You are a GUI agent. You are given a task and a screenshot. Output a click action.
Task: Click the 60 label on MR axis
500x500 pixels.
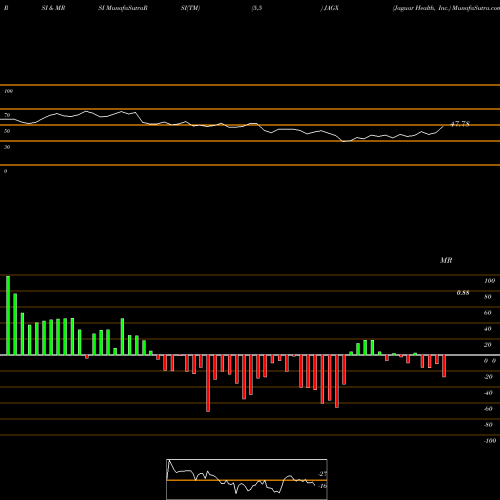click(x=488, y=313)
